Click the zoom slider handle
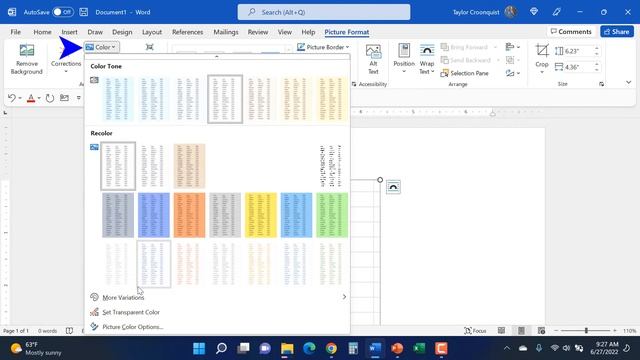 point(587,331)
